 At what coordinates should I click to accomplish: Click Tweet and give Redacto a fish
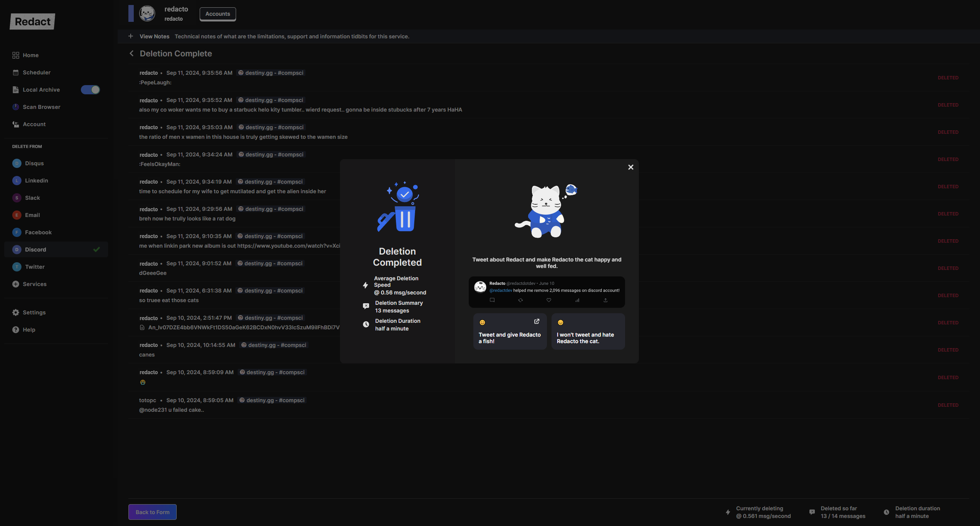510,332
